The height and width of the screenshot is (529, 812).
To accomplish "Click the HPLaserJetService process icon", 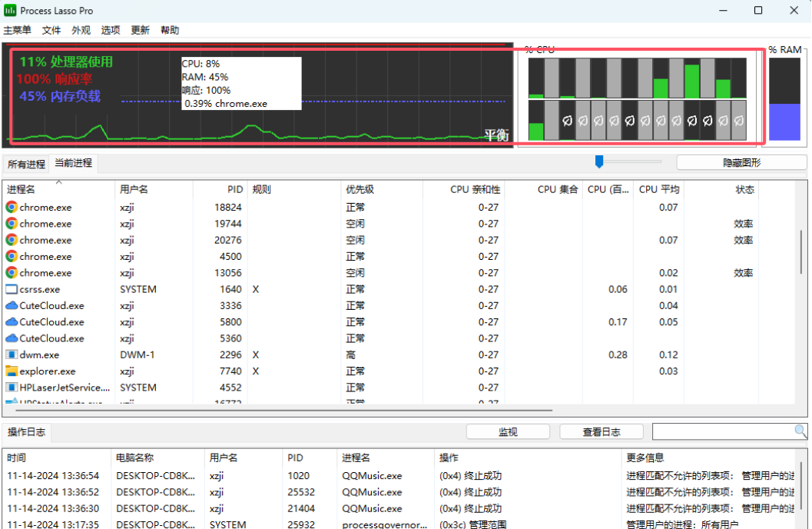I will [12, 388].
